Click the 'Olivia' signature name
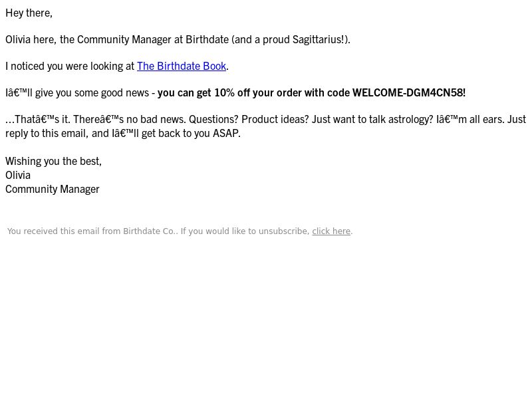Viewport: 532px width, 399px height. (18, 175)
